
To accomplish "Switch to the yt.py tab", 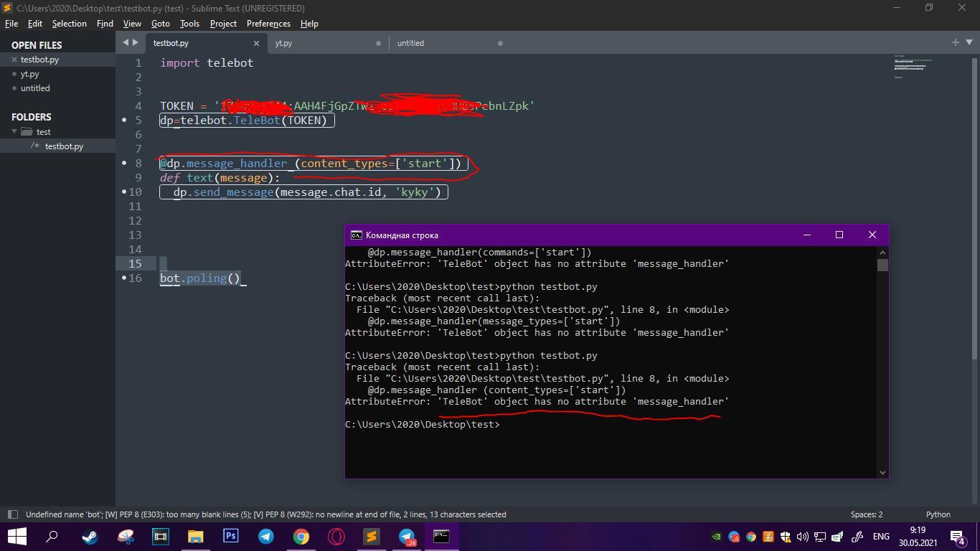I will coord(284,43).
